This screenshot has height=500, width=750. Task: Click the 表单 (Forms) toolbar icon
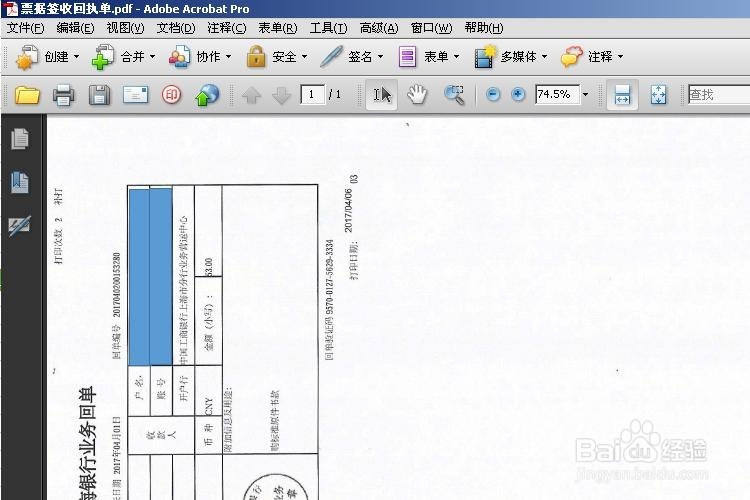[407, 57]
